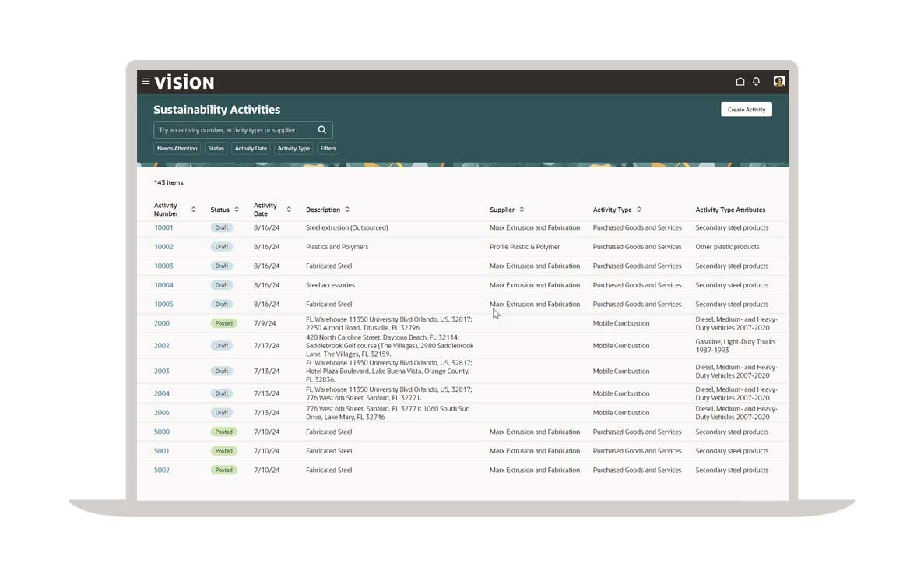
Task: Toggle the Needs Attention filter chip
Action: coord(177,149)
